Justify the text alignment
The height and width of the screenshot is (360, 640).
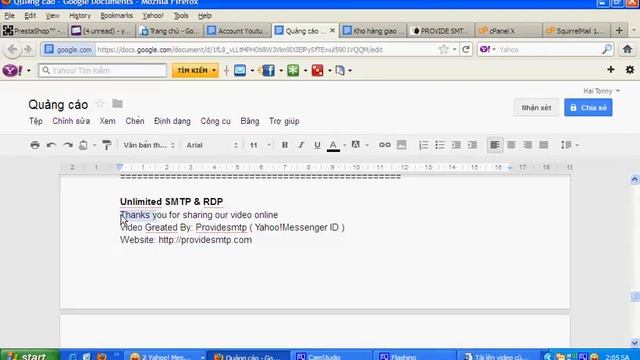click(x=544, y=145)
